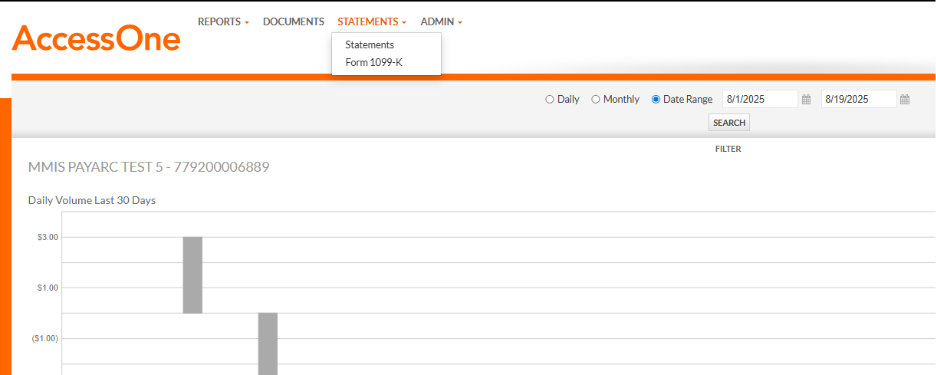936x375 pixels.
Task: Open the Filter link
Action: point(728,149)
